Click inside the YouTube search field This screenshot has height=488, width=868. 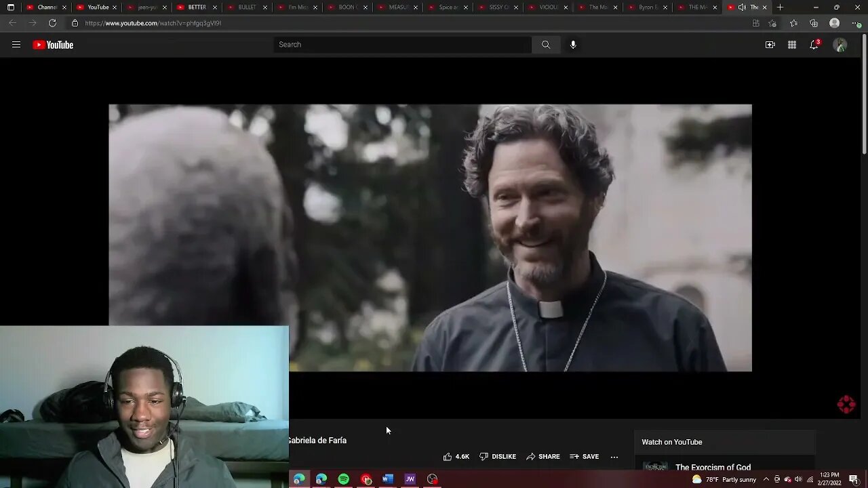pyautogui.click(x=403, y=45)
